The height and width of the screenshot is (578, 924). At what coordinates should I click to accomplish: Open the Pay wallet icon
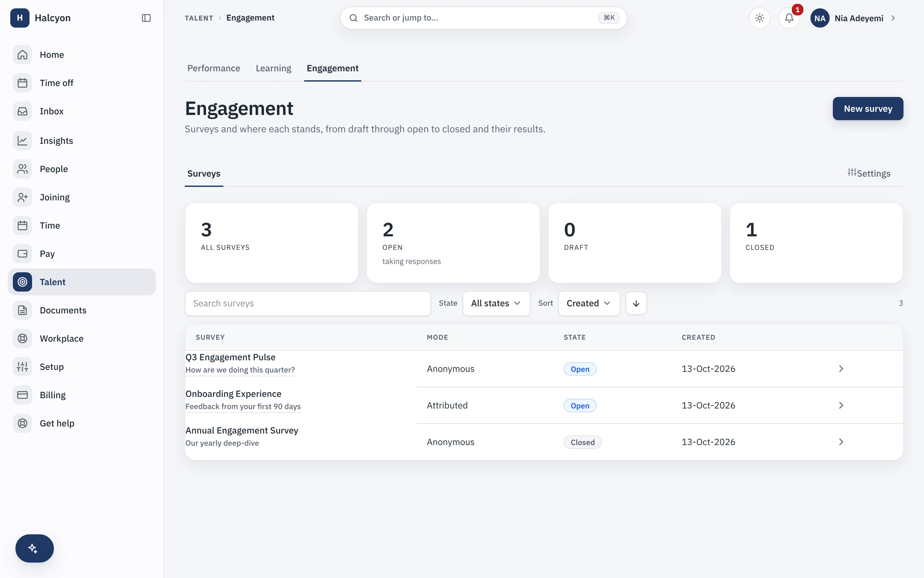coord(22,254)
